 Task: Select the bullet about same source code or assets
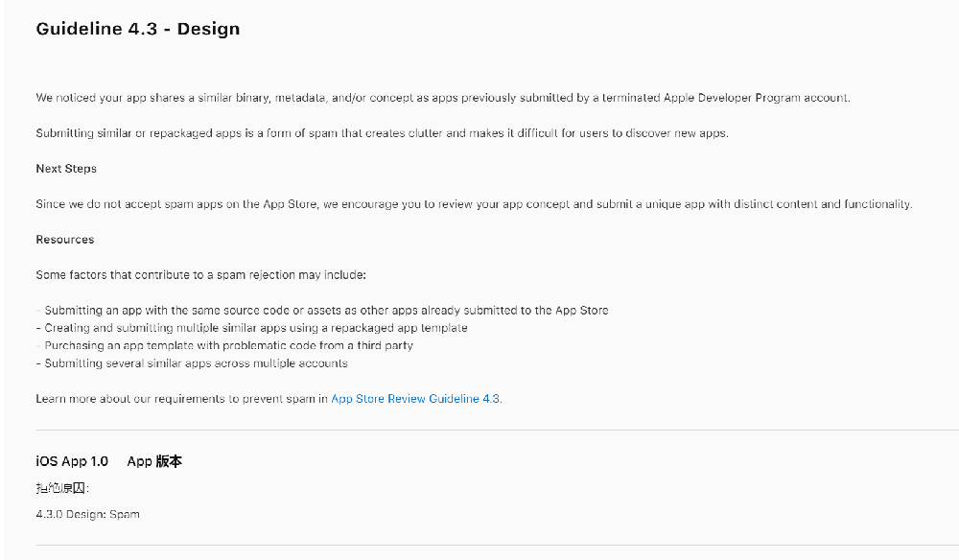point(322,311)
